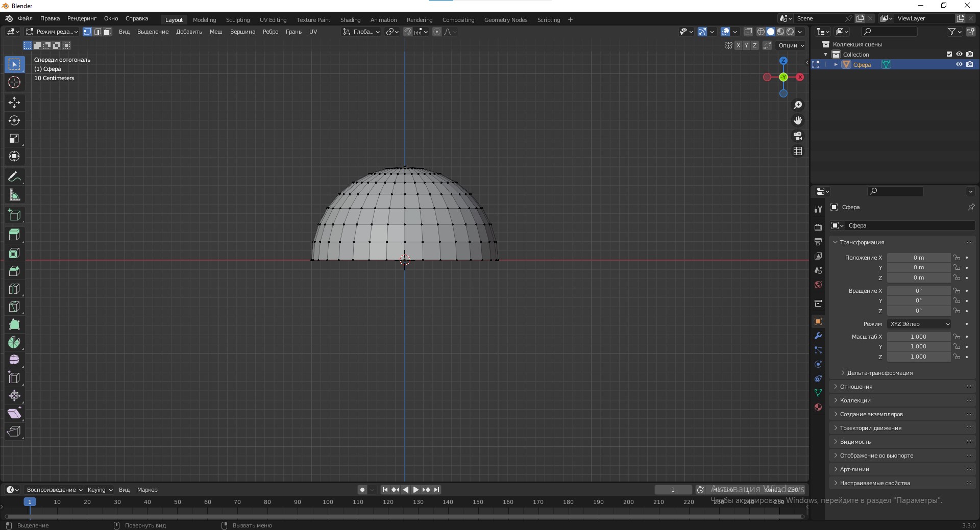Activate the Loop Cut tool
The image size is (980, 530).
pyautogui.click(x=14, y=289)
